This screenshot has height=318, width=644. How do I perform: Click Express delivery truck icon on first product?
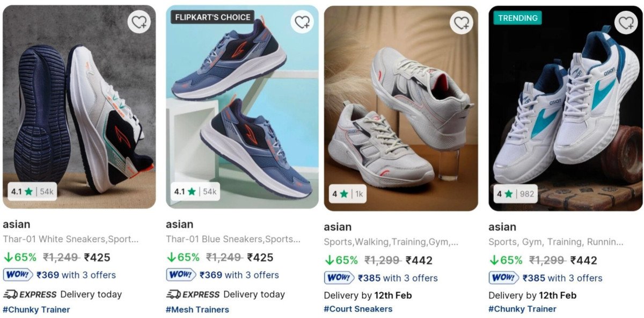[x=10, y=294]
